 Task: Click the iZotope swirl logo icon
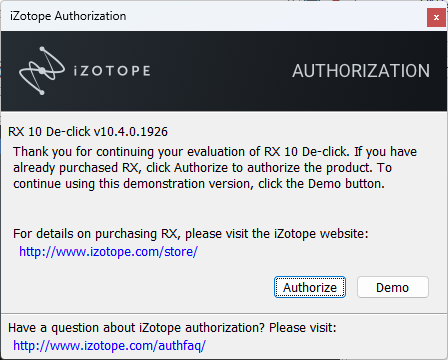[x=42, y=71]
